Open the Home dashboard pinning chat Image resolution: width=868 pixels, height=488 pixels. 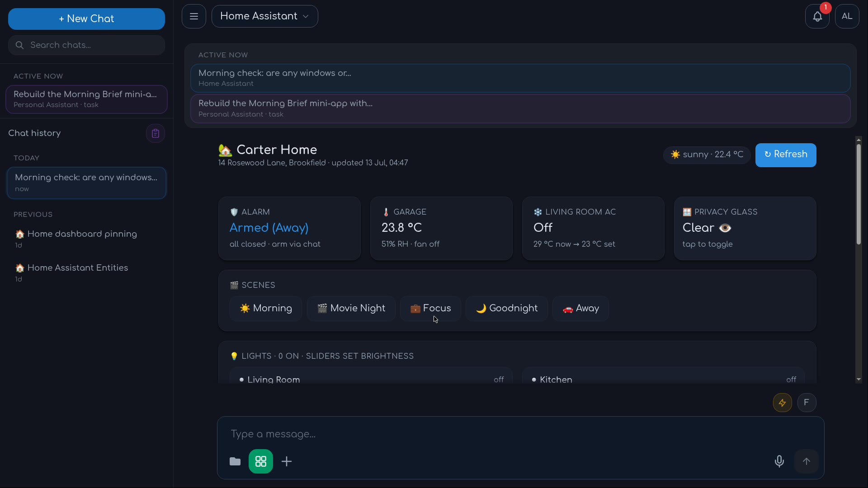[86, 239]
